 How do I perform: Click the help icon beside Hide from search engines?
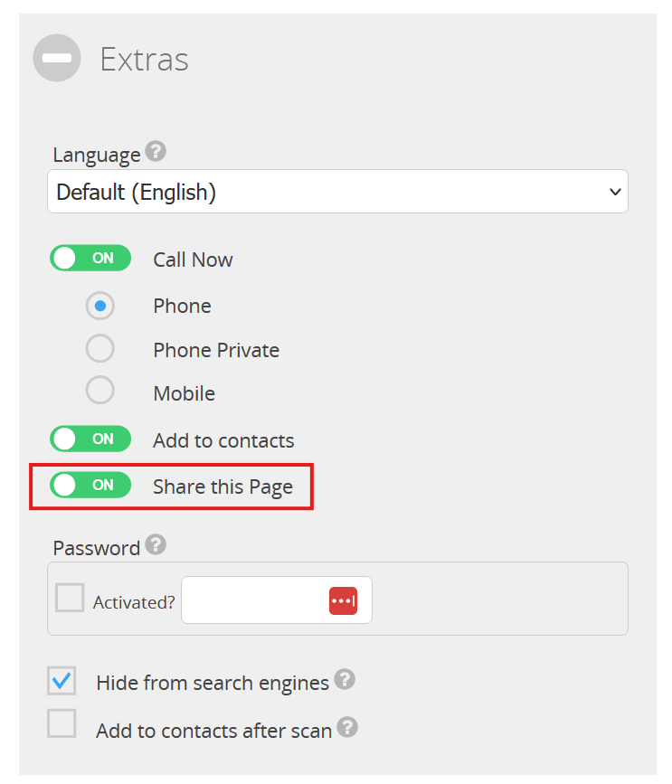click(345, 678)
